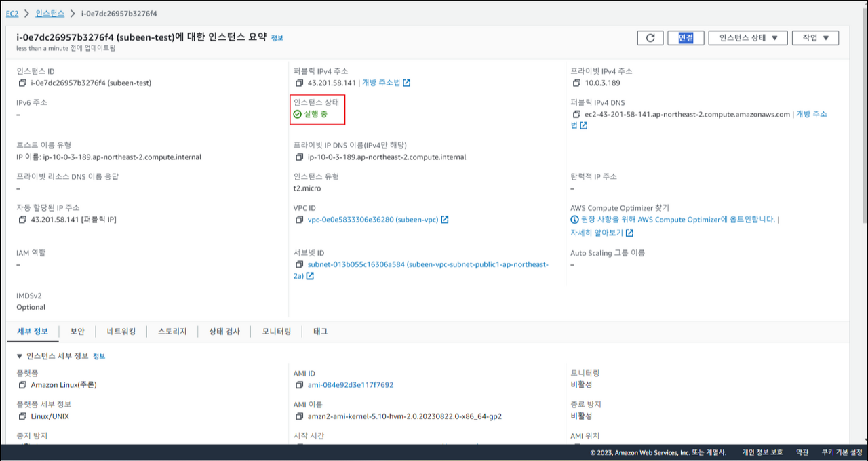The height and width of the screenshot is (461, 868).
Task: Open the external link icon beside subnet ID
Action: coord(310,277)
